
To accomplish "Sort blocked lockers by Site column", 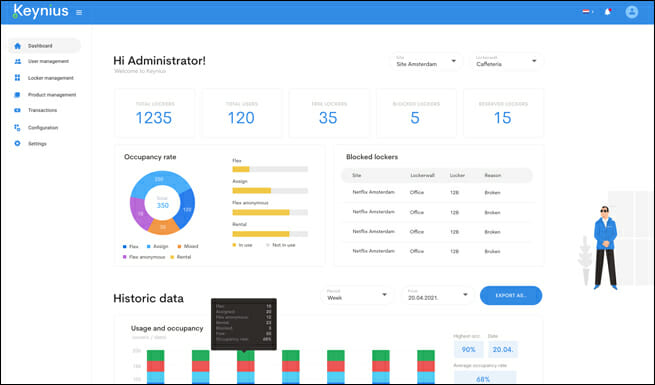I will pyautogui.click(x=357, y=175).
